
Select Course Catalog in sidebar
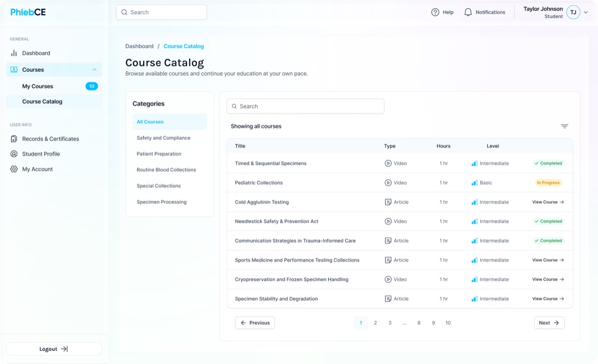(x=54, y=102)
